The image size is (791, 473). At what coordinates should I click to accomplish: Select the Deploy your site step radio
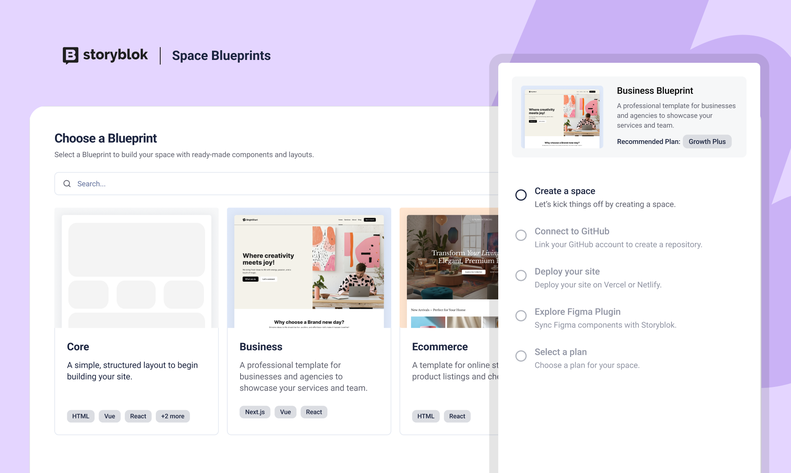(521, 275)
